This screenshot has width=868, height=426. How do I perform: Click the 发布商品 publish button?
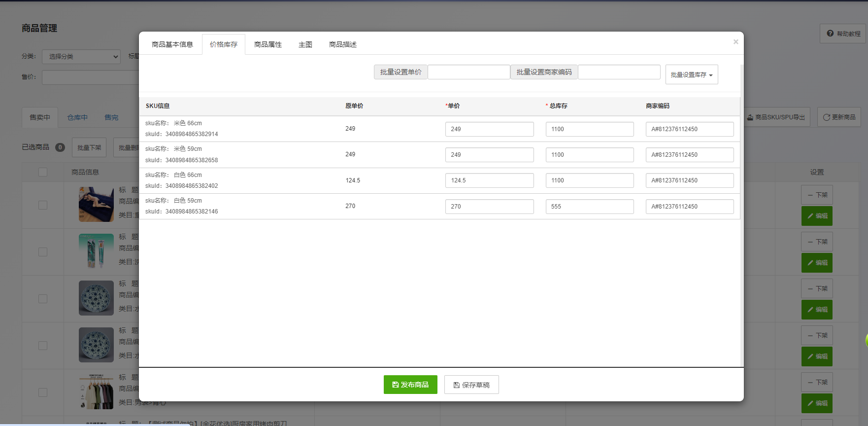410,385
